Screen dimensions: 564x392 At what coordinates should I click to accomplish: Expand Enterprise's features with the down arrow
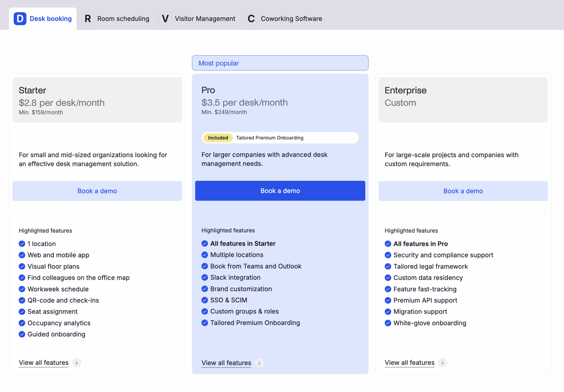(443, 363)
